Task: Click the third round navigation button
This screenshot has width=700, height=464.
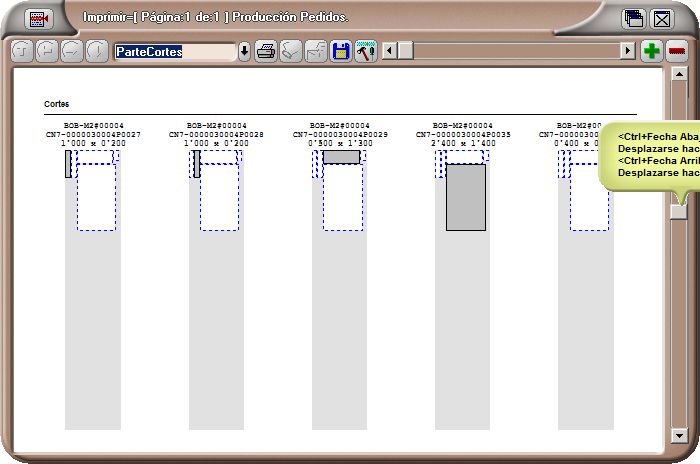Action: tap(72, 51)
